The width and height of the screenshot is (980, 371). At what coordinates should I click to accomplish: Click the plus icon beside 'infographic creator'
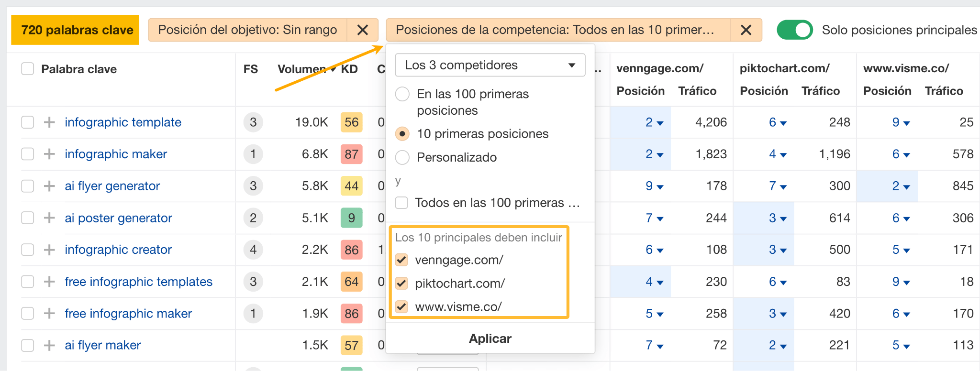point(49,250)
